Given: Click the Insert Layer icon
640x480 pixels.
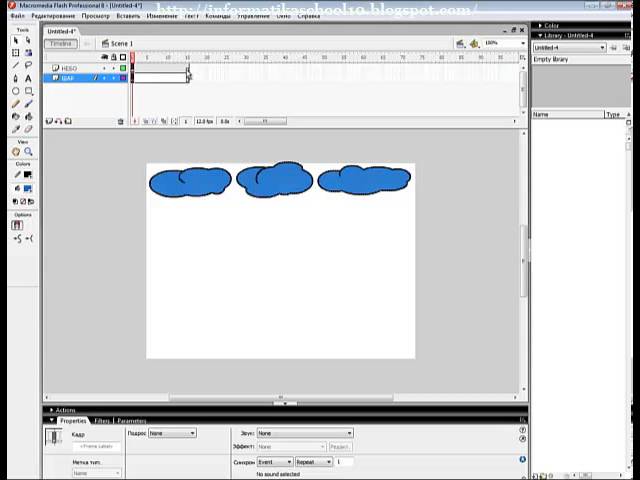Looking at the screenshot, I should (x=49, y=121).
